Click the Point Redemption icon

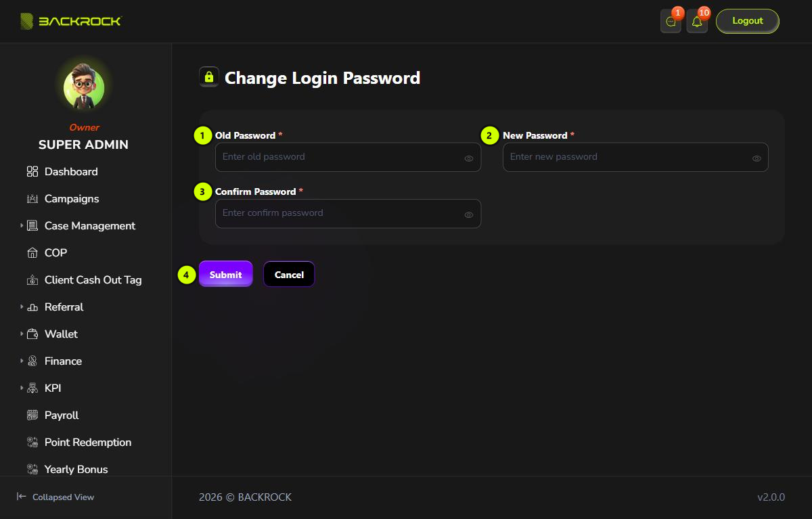(x=32, y=443)
